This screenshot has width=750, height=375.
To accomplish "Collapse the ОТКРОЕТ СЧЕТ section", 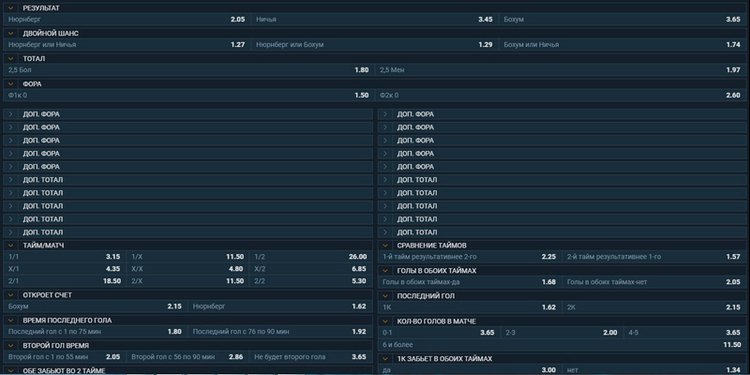I will tap(11, 295).
